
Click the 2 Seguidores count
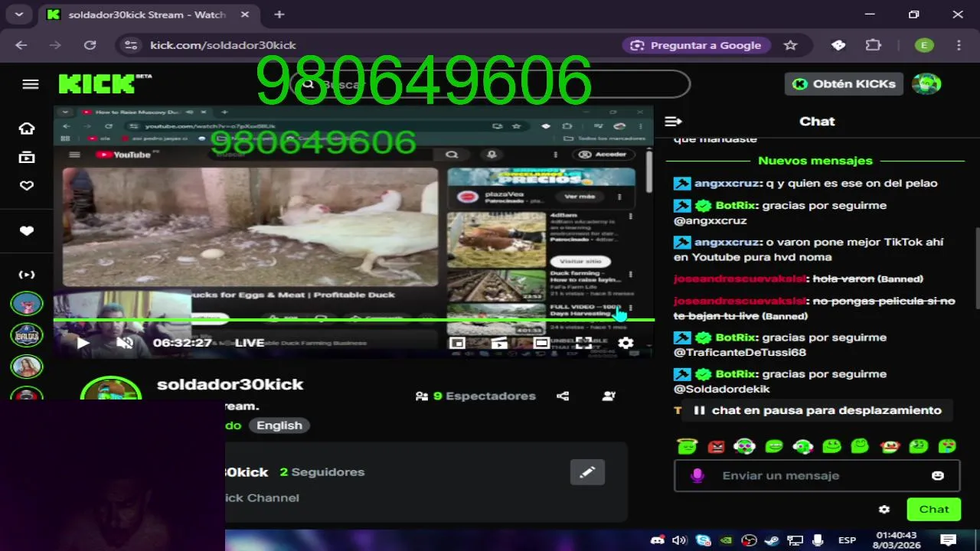point(322,472)
